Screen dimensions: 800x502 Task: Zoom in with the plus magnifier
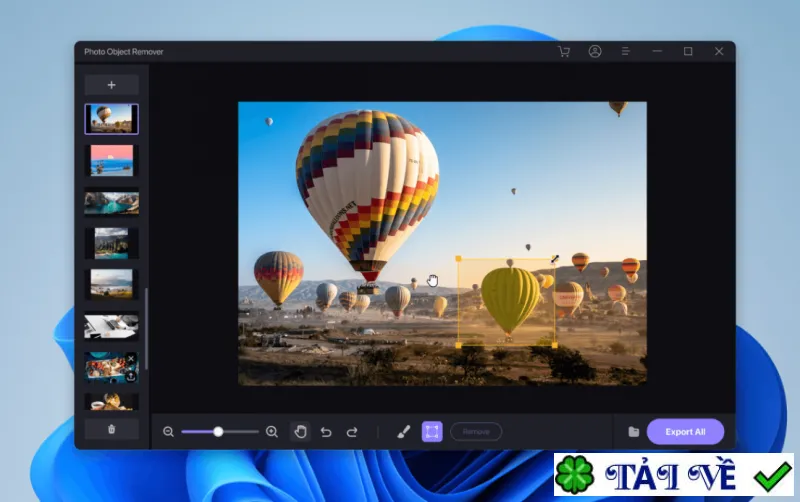272,432
